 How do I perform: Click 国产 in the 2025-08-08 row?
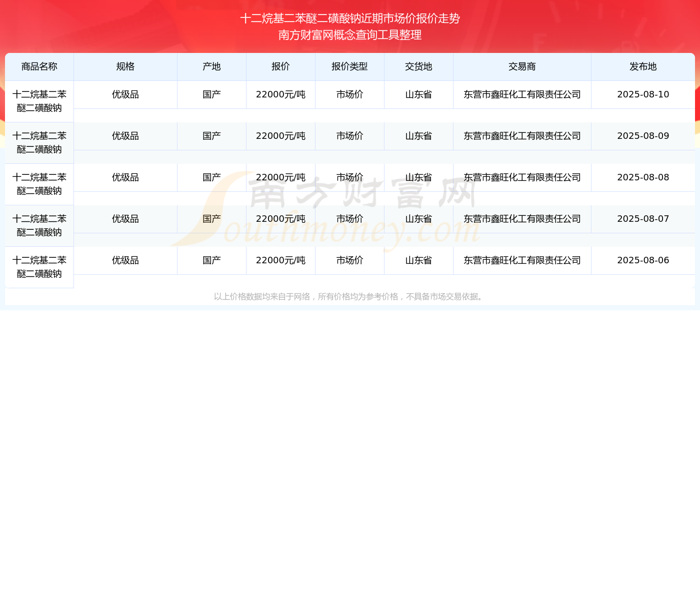coord(212,177)
